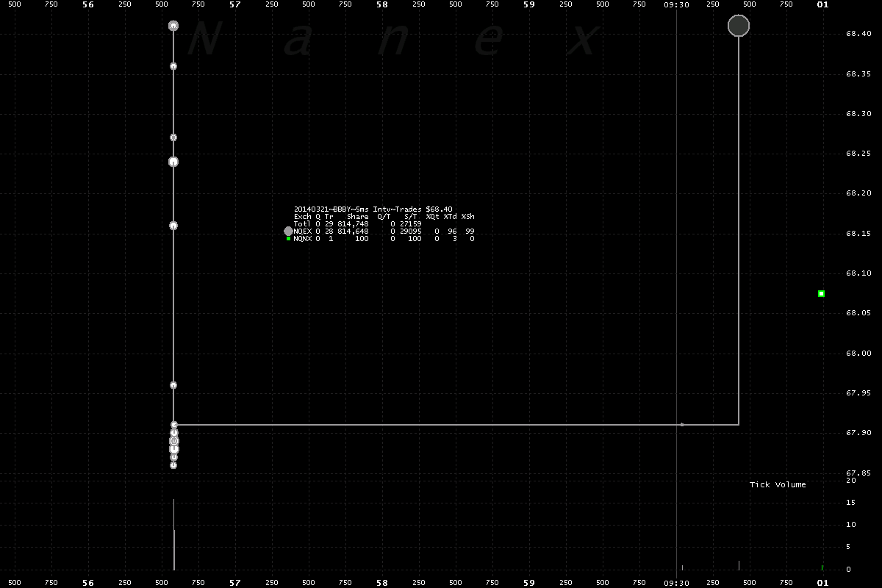Click the green NQNX trade square near 68.08

pyautogui.click(x=821, y=294)
